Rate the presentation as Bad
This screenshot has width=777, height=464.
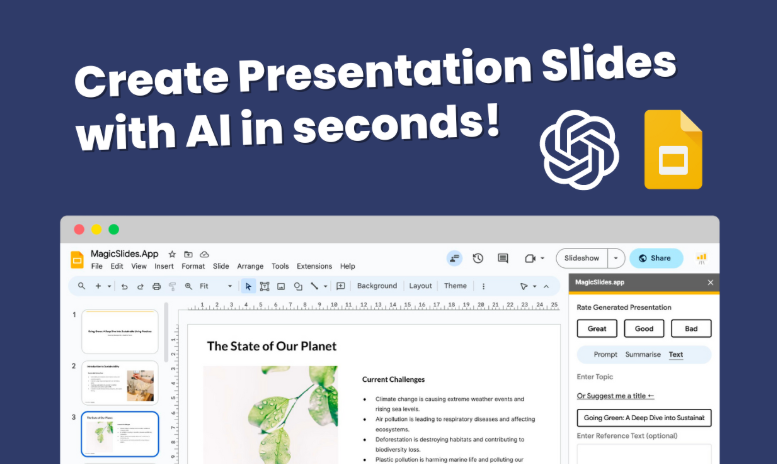coord(691,328)
